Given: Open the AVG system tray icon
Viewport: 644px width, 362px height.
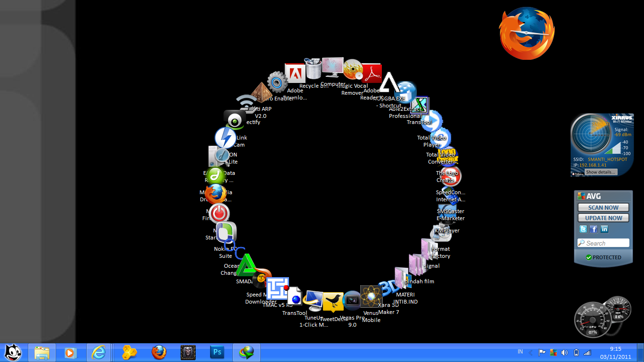Looking at the screenshot, I should (x=553, y=352).
